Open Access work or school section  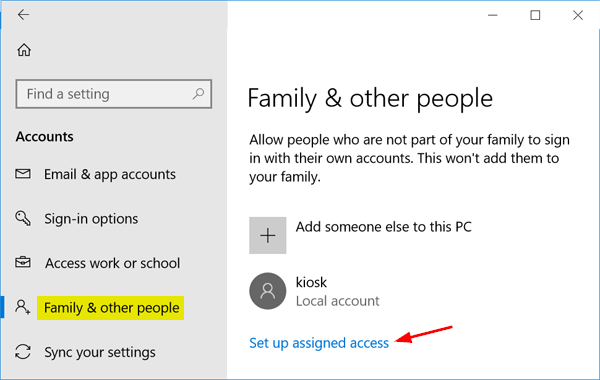point(112,263)
